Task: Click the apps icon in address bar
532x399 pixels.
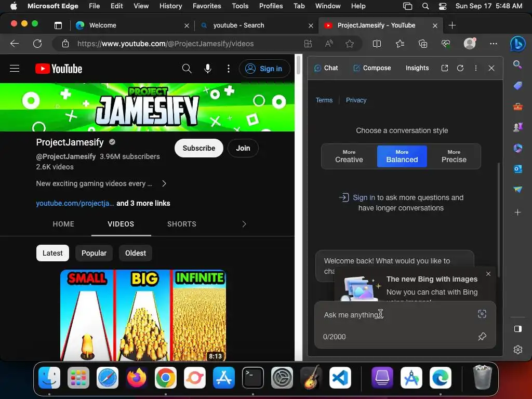Action: [x=308, y=44]
